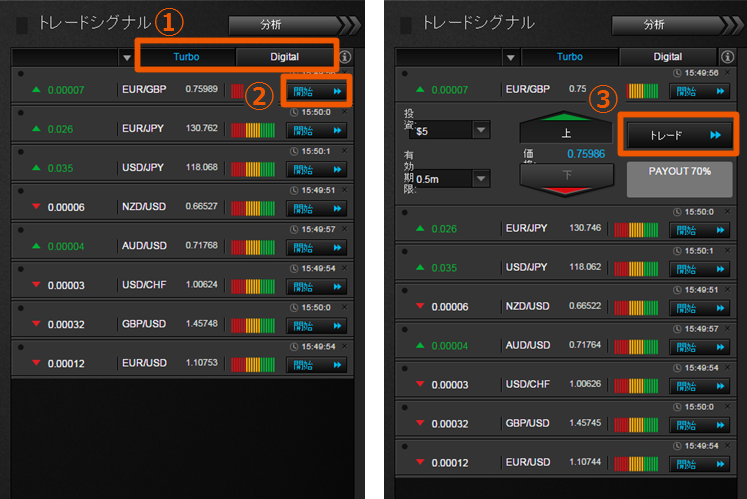Click the 0.00032 change value in left panel
The width and height of the screenshot is (747, 499).
coord(66,325)
